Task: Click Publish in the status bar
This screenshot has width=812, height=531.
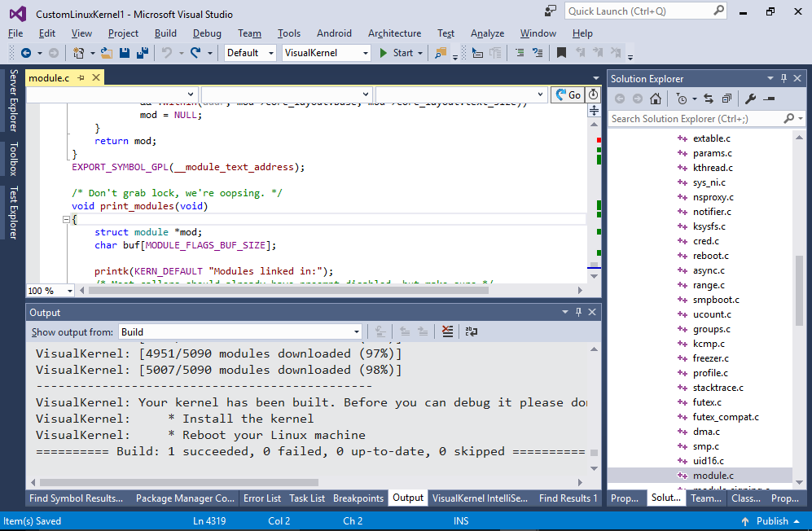Action: (x=772, y=521)
